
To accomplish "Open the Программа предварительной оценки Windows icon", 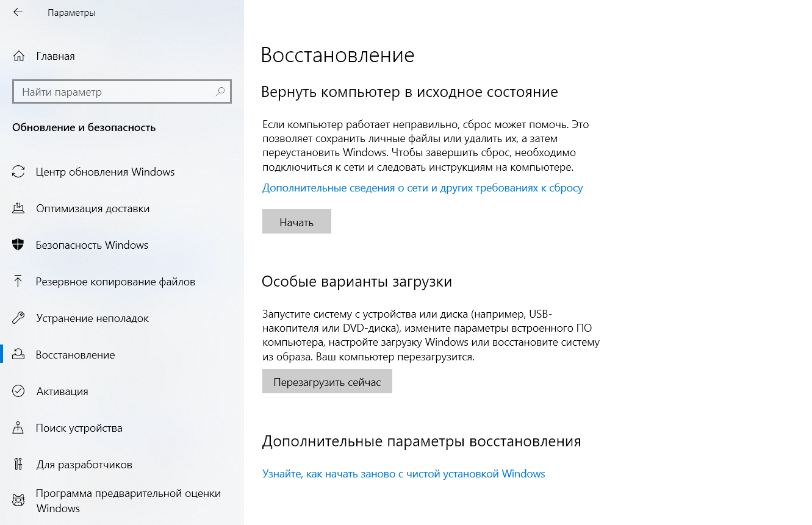I will [19, 500].
